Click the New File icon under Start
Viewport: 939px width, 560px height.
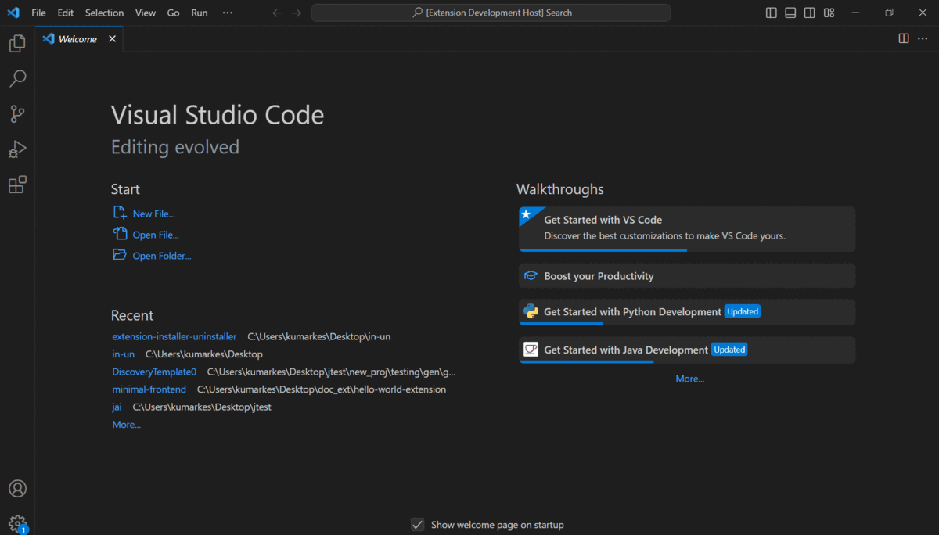[x=120, y=213]
